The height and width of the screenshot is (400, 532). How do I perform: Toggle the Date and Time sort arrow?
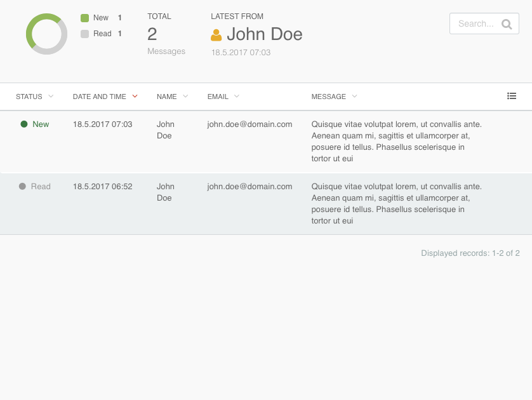tap(135, 97)
